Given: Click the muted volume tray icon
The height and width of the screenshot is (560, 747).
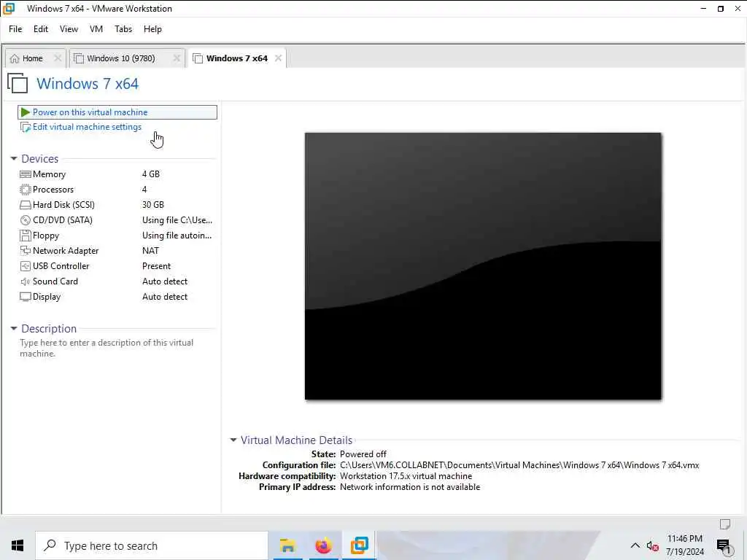Looking at the screenshot, I should tap(653, 546).
